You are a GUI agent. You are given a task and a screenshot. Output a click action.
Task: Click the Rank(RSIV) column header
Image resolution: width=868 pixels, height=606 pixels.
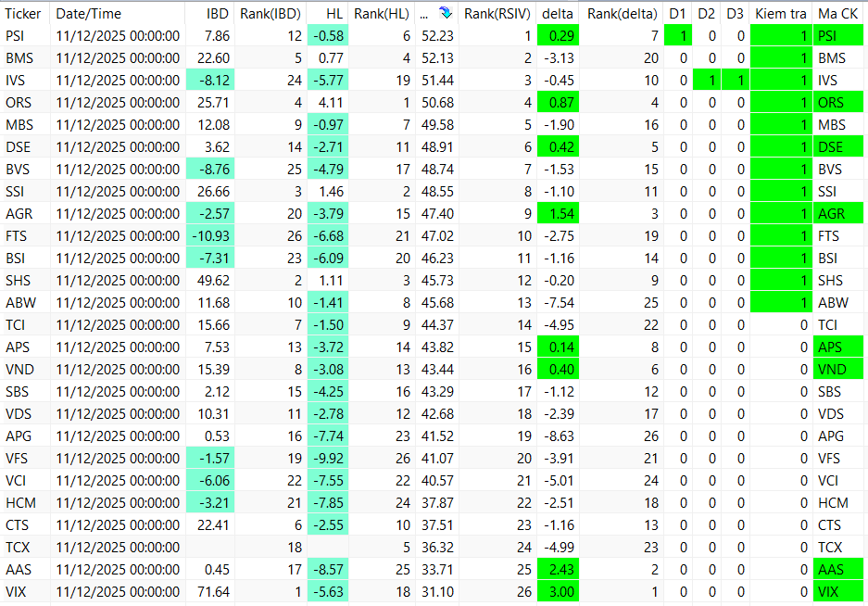tap(497, 13)
